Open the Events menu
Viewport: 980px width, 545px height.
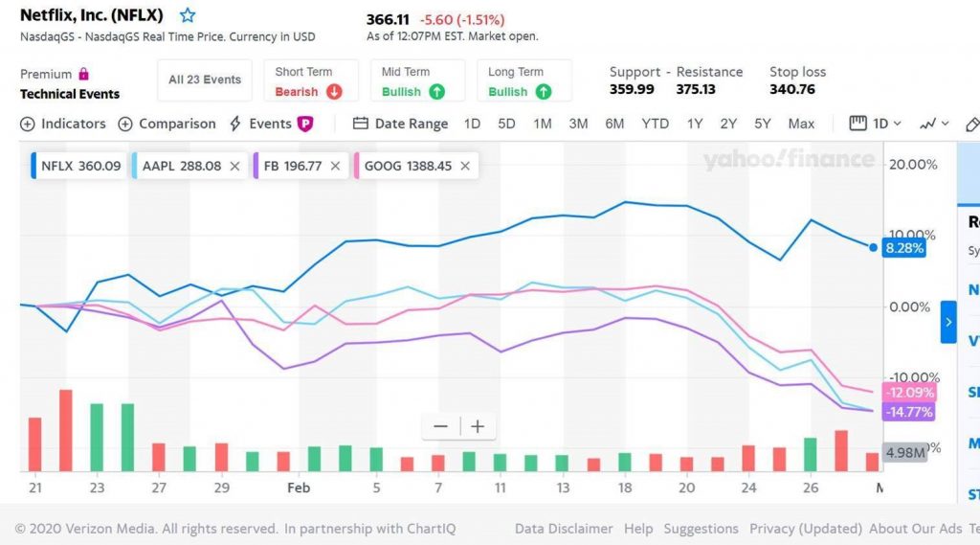point(271,124)
